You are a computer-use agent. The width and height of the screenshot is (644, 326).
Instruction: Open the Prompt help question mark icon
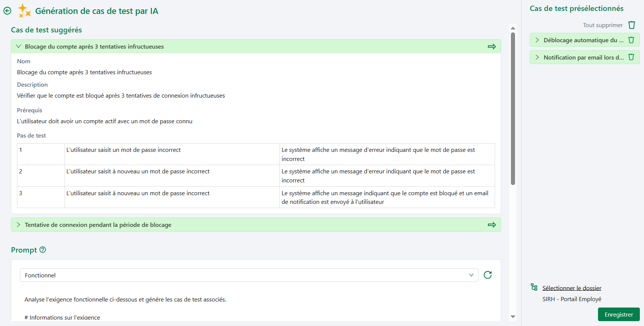[43, 250]
